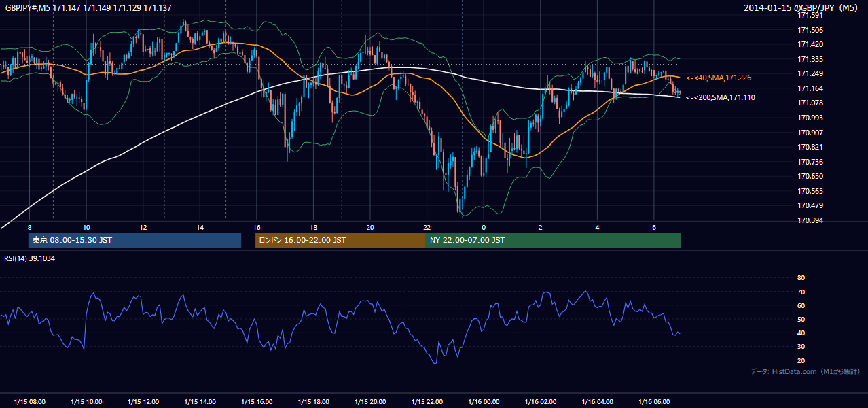The image size is (868, 408).
Task: Click the 1/15 20:00 time label
Action: pyautogui.click(x=370, y=402)
